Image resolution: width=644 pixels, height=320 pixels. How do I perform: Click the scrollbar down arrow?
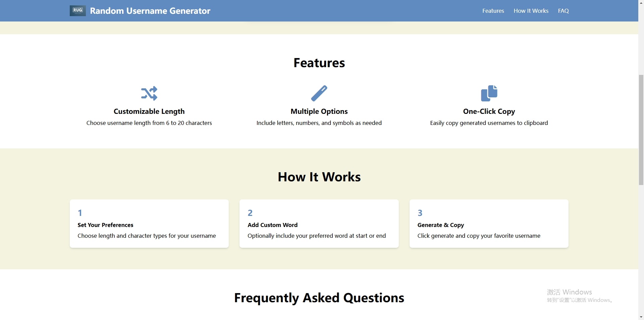point(641,317)
